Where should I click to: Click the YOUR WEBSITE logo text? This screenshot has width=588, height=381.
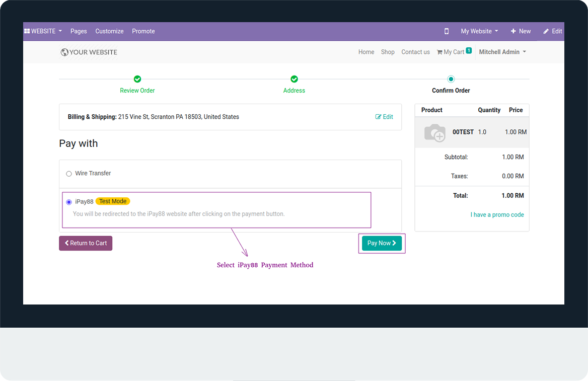click(x=93, y=52)
